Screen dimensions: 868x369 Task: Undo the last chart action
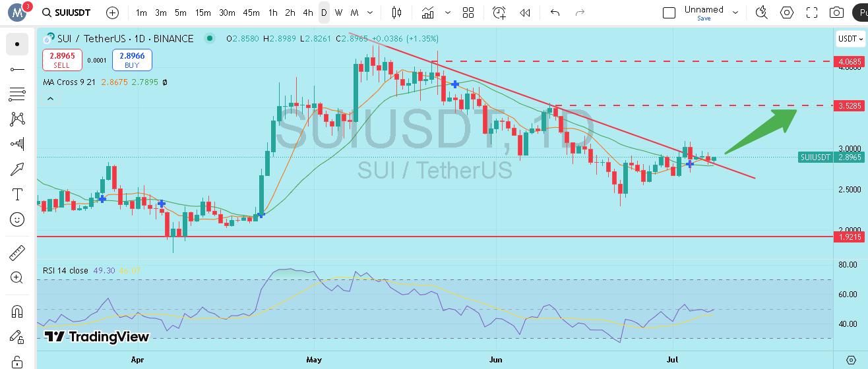coord(555,13)
